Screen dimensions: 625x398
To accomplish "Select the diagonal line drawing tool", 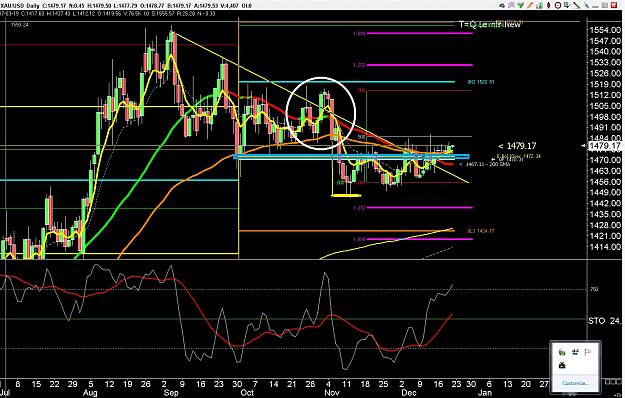I will pos(577,6).
